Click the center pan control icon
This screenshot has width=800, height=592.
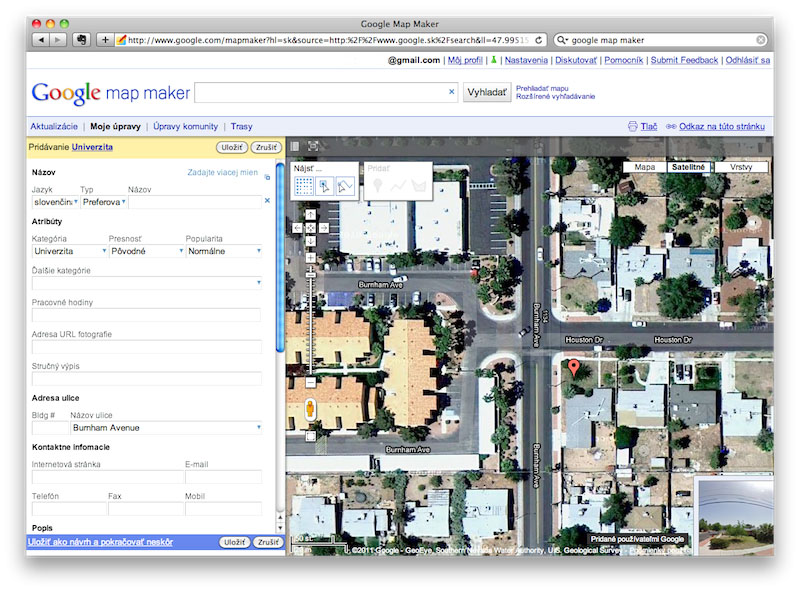pos(310,228)
